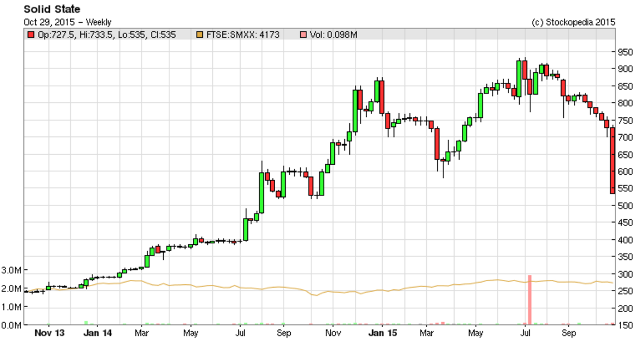Select the 'Solid State' chart title
The height and width of the screenshot is (345, 644).
coord(52,9)
